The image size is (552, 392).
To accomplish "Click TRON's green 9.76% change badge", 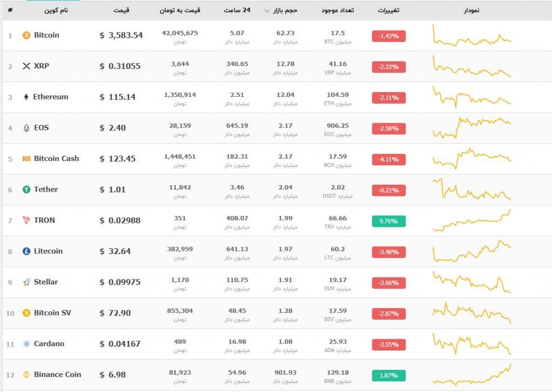I will (x=389, y=221).
